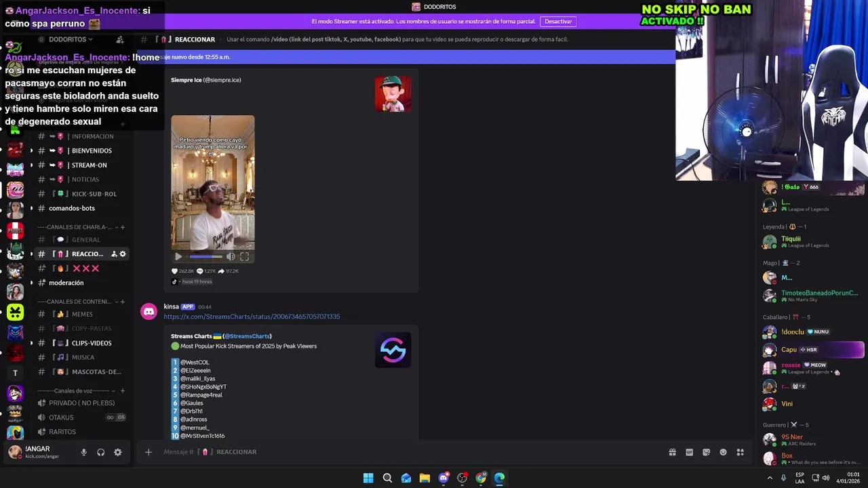Screen dimensions: 868x488
Task: Open the GIF picker
Action: [690, 452]
